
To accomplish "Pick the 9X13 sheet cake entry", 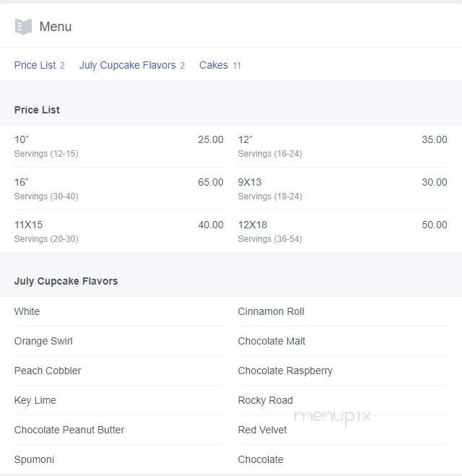I will click(x=342, y=189).
